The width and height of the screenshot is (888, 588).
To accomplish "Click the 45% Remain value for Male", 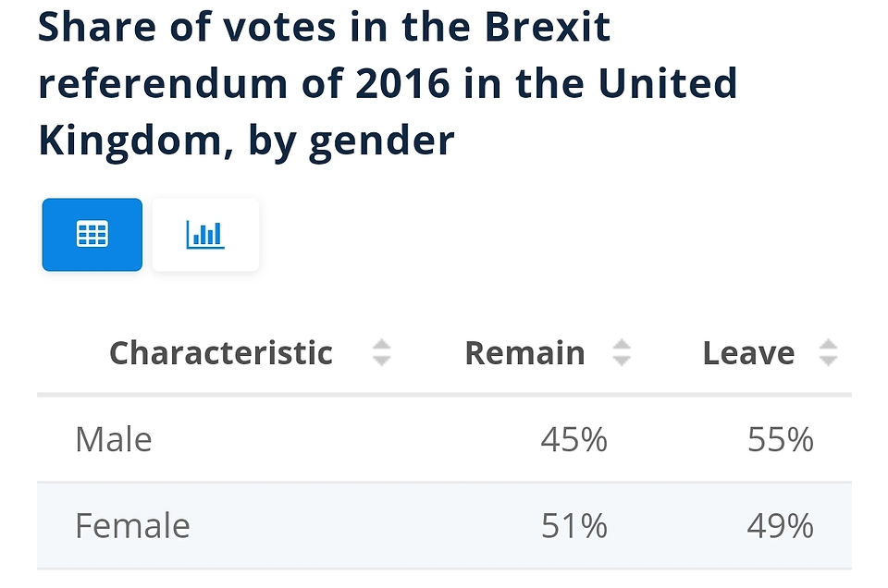I will 573,439.
